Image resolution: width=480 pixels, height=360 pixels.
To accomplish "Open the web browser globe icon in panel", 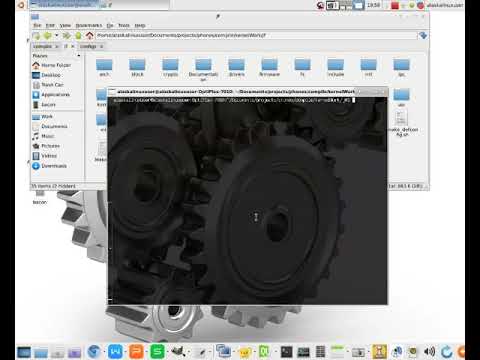I will pyautogui.click(x=95, y=351).
